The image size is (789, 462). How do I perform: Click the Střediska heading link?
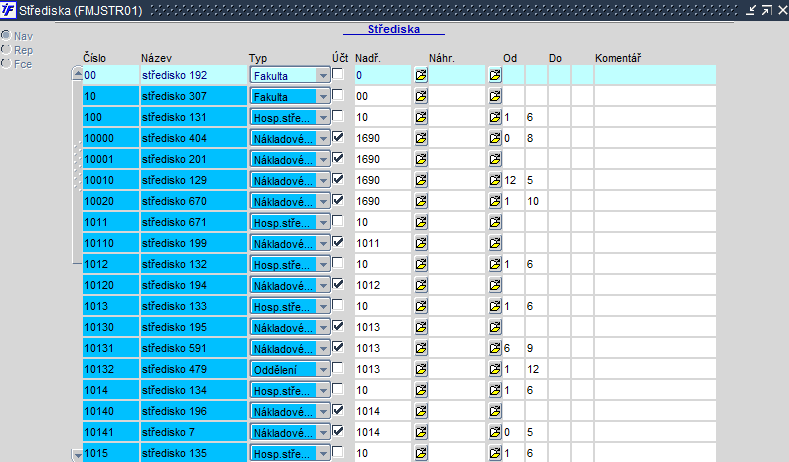pyautogui.click(x=393, y=29)
